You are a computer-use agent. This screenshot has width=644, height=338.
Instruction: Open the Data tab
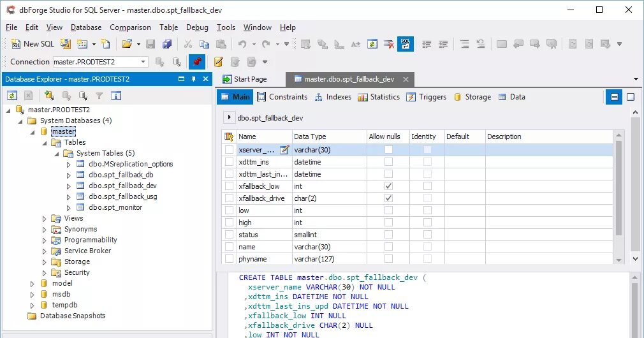click(x=512, y=97)
